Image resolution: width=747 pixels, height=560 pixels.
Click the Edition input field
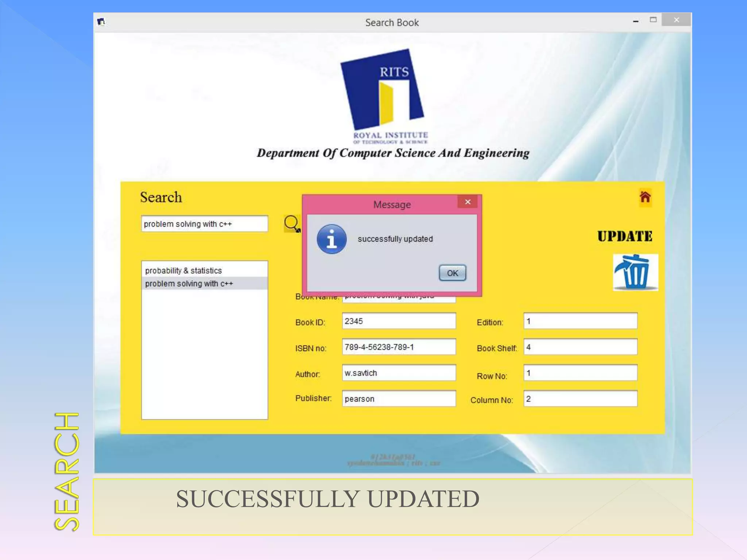(x=581, y=321)
